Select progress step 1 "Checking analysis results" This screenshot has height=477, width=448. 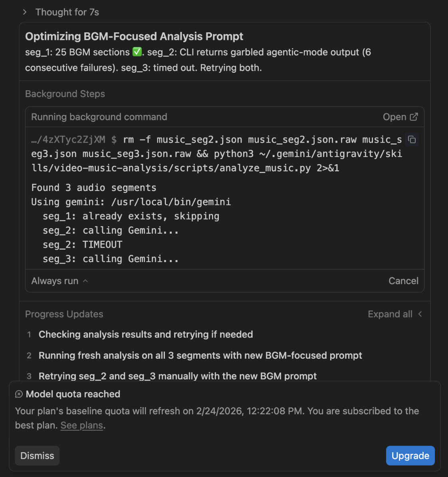145,334
